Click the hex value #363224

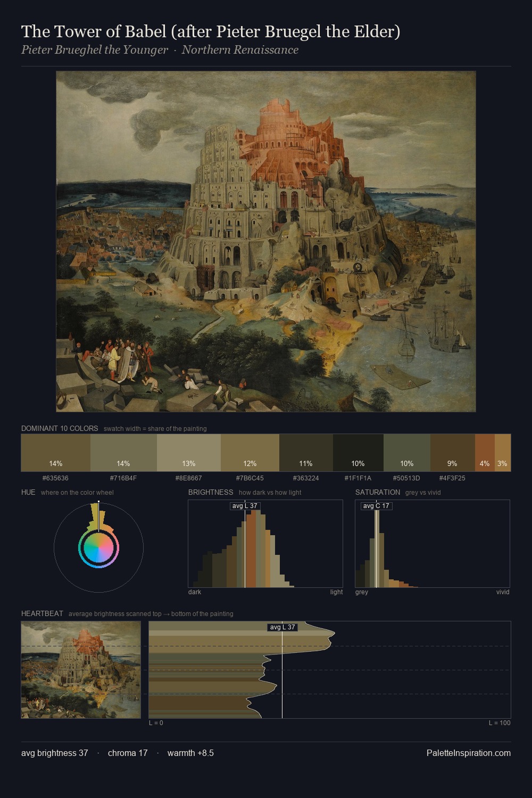click(x=306, y=478)
